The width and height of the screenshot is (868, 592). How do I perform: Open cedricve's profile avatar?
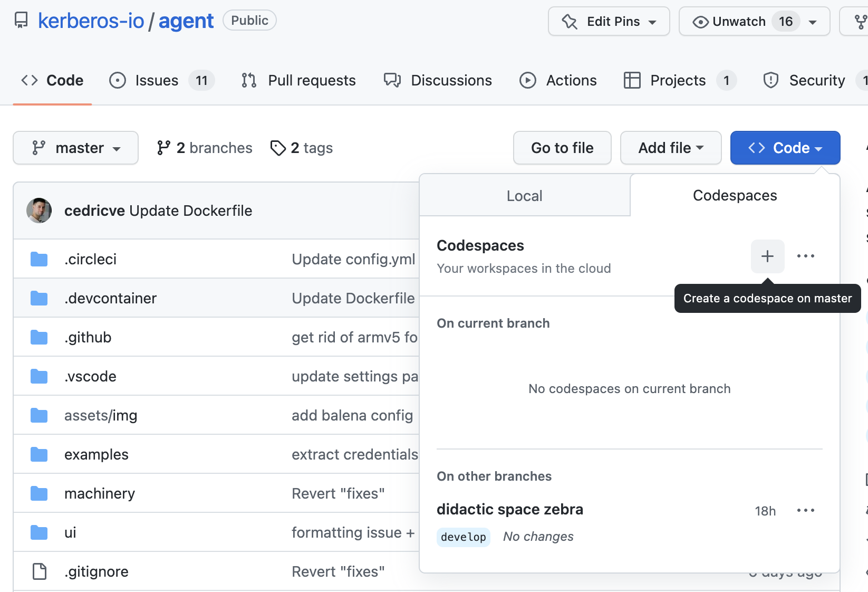[39, 211]
